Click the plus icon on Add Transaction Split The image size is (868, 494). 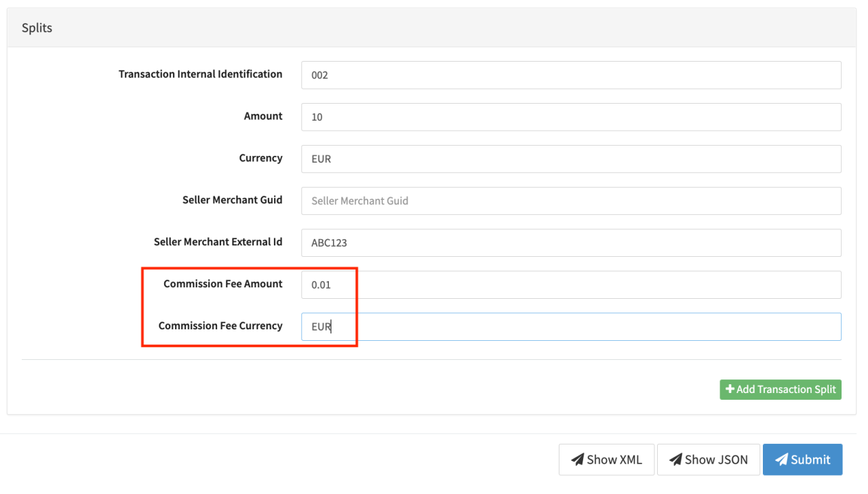click(730, 390)
